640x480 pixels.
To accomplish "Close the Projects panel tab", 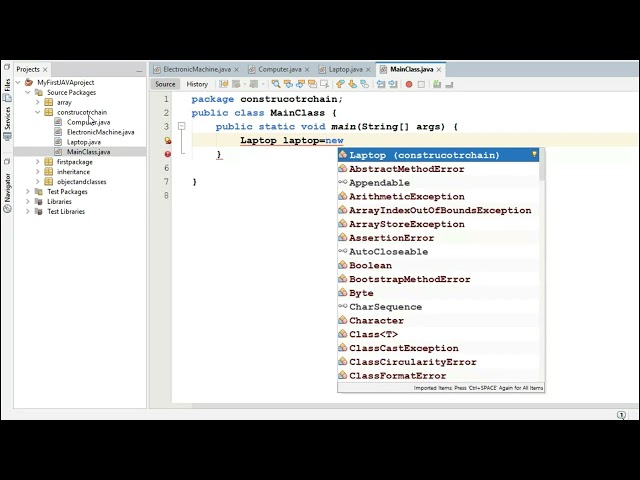I will click(x=45, y=70).
